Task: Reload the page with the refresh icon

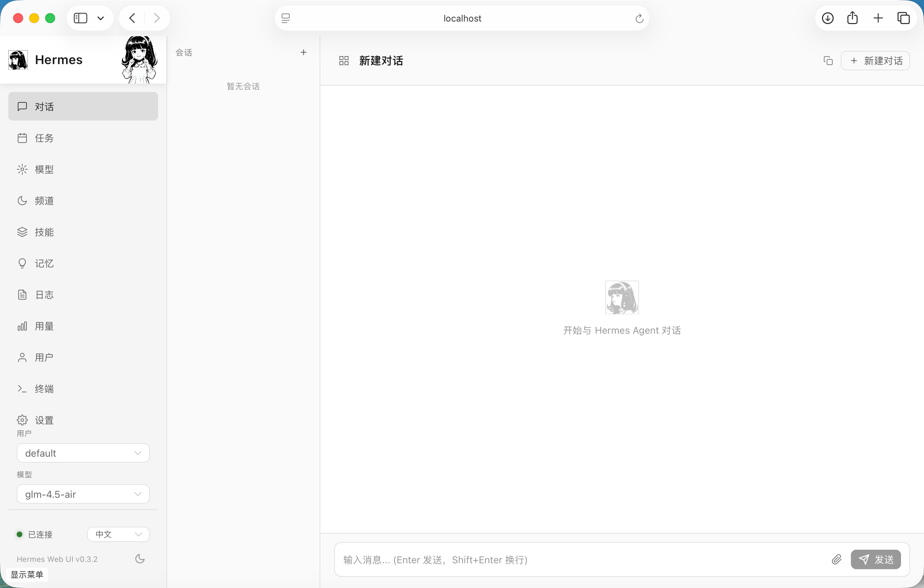Action: click(x=639, y=18)
